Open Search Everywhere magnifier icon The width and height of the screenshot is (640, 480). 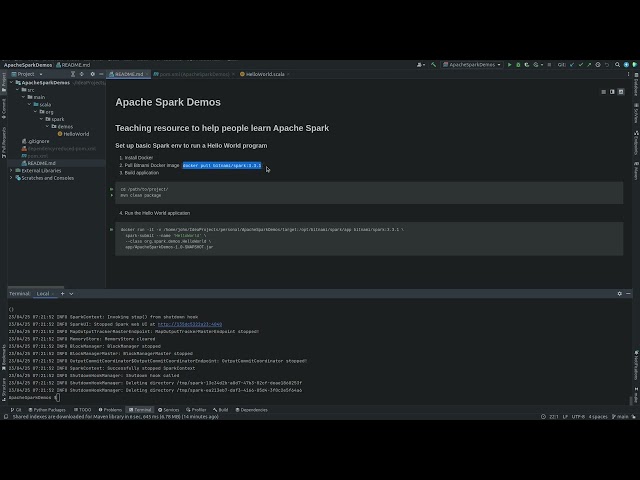(618, 64)
